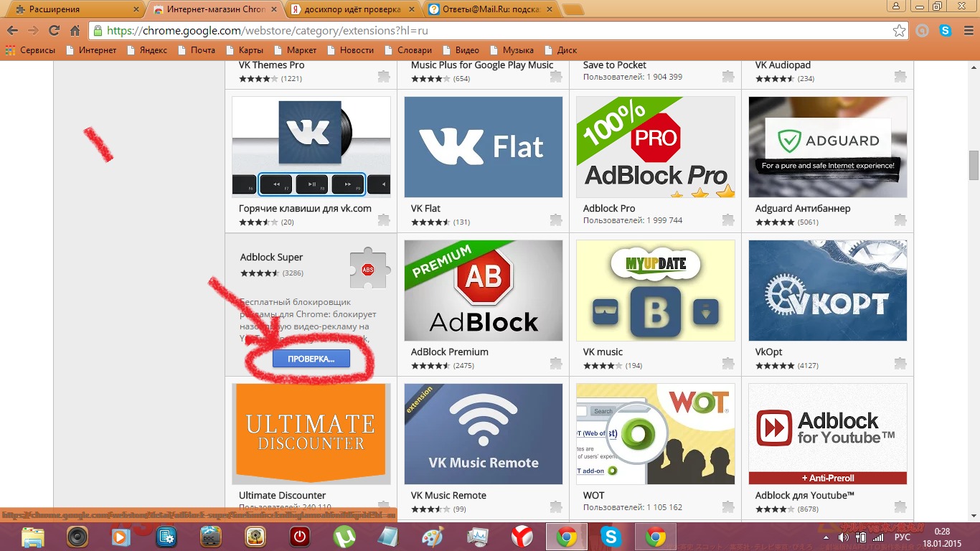The image size is (980, 551).
Task: Open the VK Flat extension thumbnail
Action: (484, 147)
